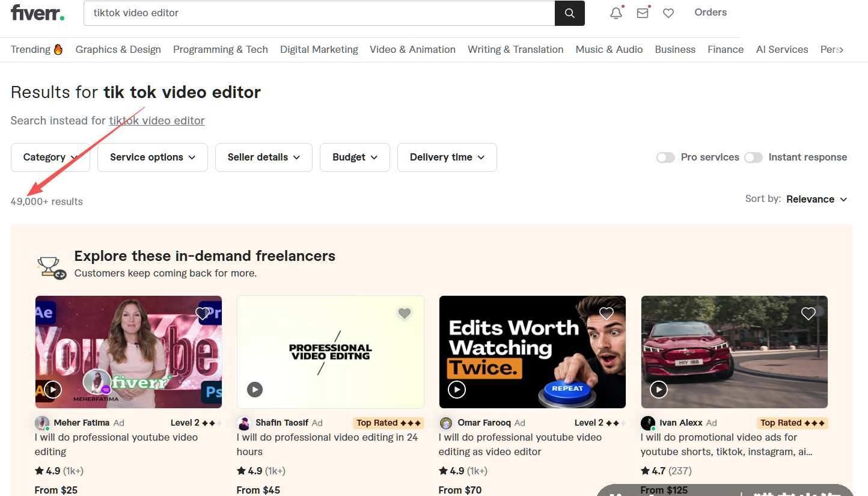Search instead for tiktok video editor link
The width and height of the screenshot is (868, 496).
pos(157,121)
